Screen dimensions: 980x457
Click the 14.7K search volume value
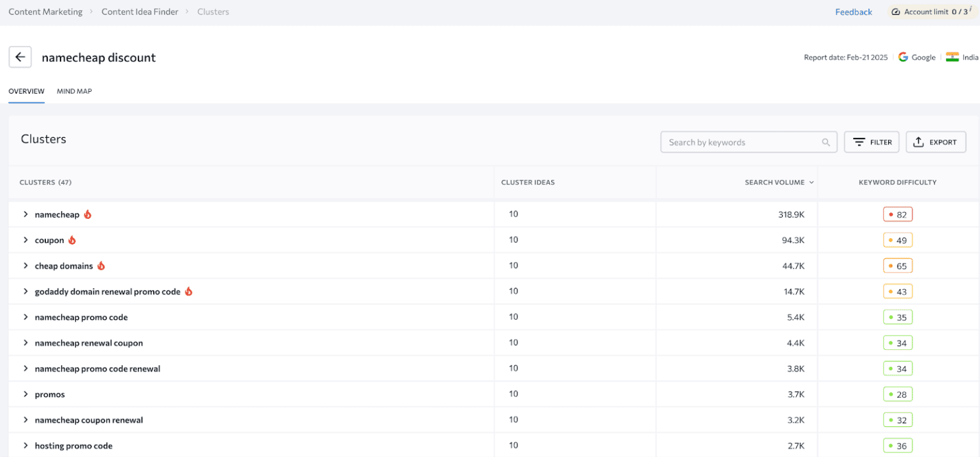point(794,291)
